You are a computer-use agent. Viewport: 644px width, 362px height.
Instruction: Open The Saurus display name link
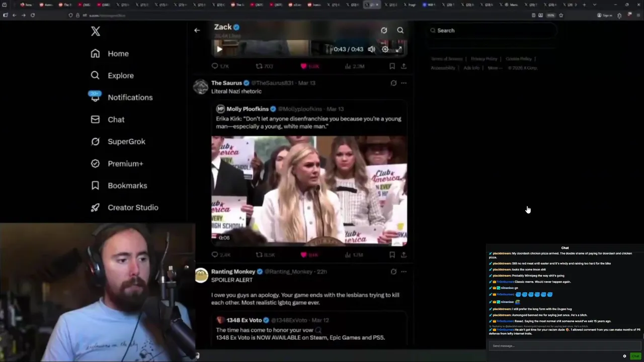(226, 83)
